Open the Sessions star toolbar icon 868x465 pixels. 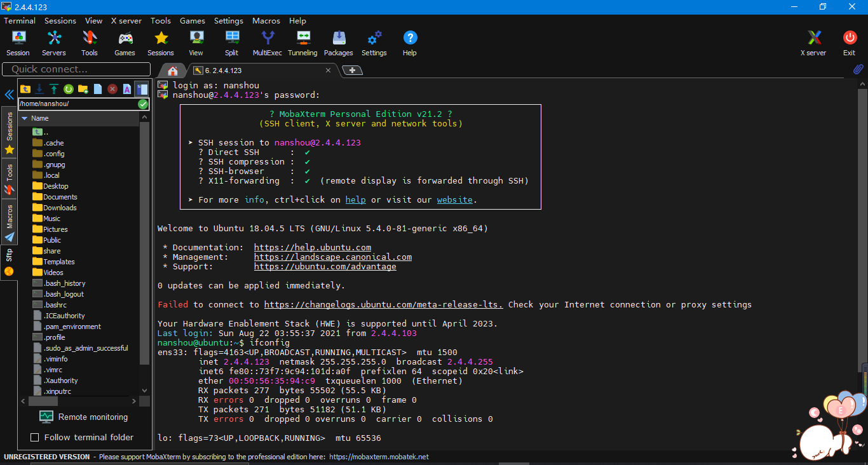point(161,43)
